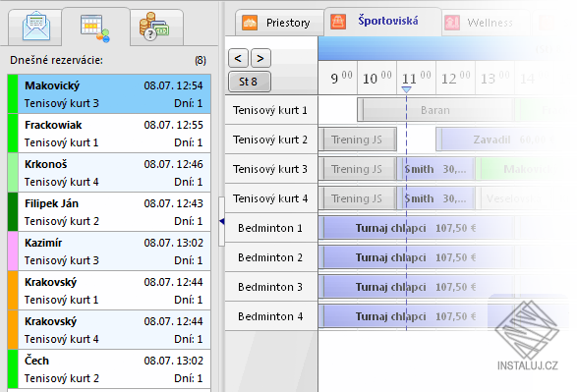Click the Bedminton 1 row header

coord(271,228)
